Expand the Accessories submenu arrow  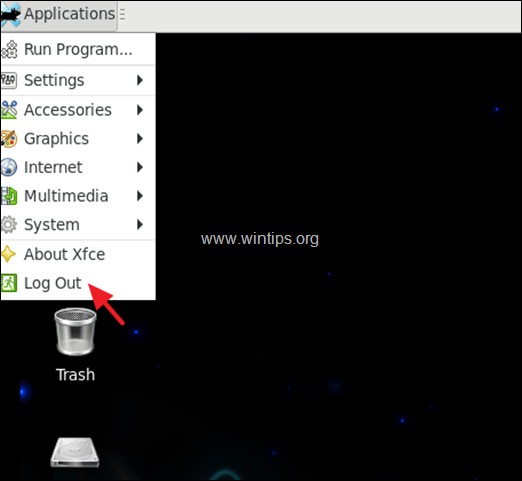pos(140,110)
